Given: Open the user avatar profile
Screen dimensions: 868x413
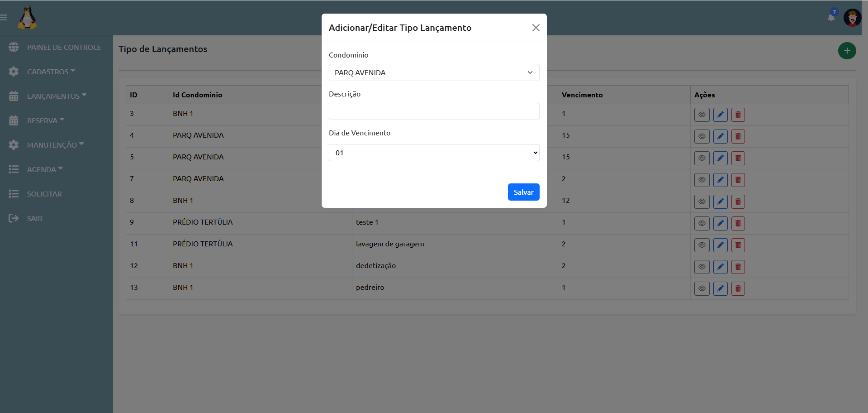Looking at the screenshot, I should point(852,18).
